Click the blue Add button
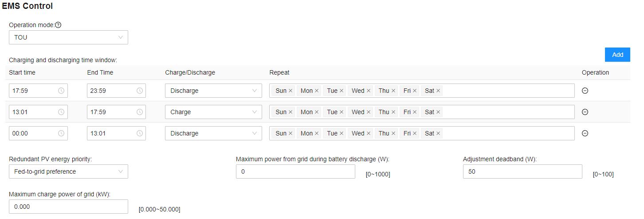The image size is (644, 219). pyautogui.click(x=617, y=55)
